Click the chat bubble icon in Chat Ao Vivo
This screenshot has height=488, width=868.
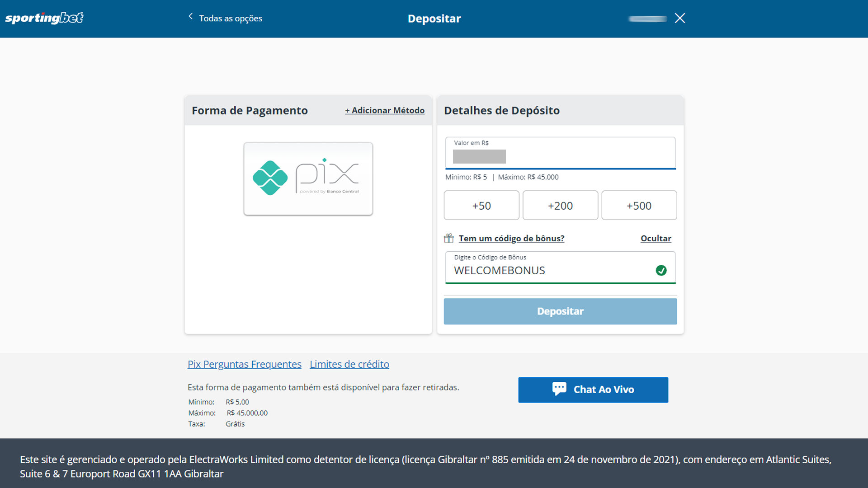pyautogui.click(x=559, y=389)
